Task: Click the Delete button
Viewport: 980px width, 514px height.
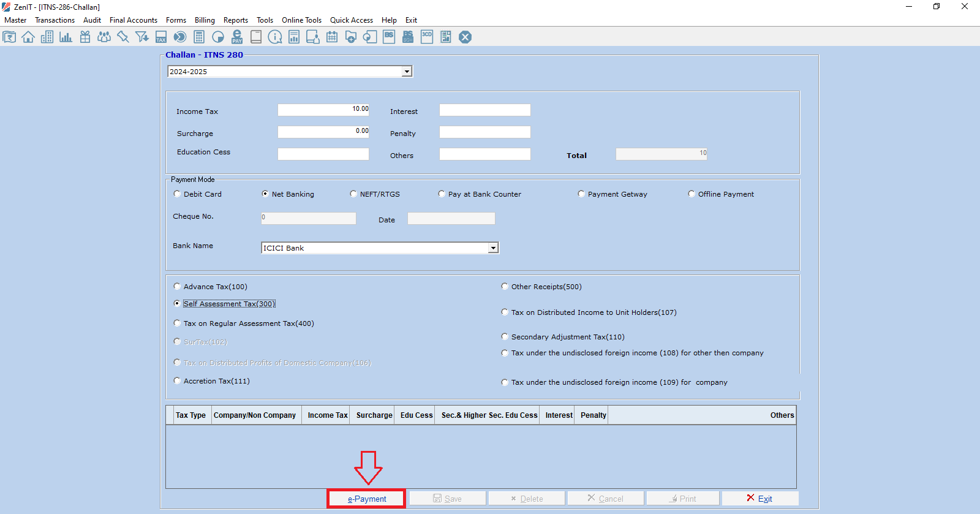Action: (527, 499)
